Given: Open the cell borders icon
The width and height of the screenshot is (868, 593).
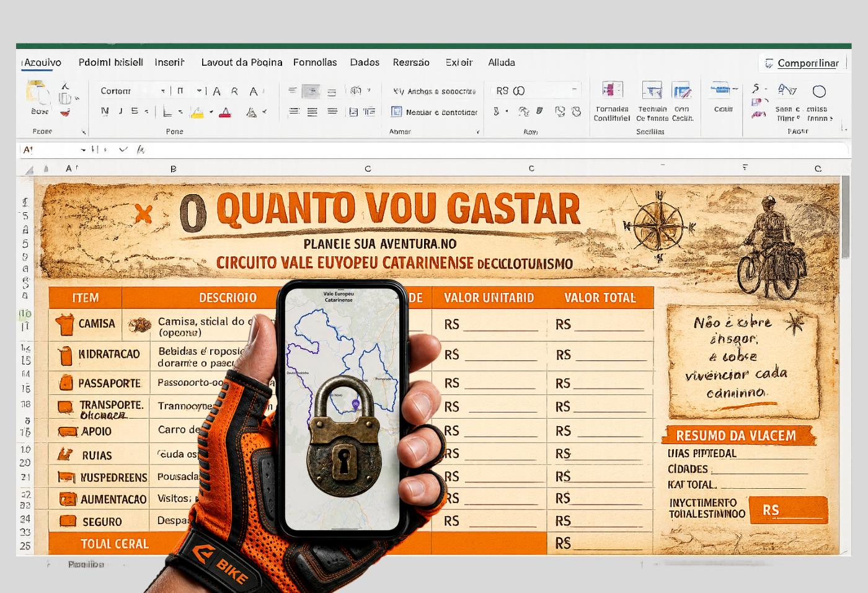Looking at the screenshot, I should click(167, 112).
